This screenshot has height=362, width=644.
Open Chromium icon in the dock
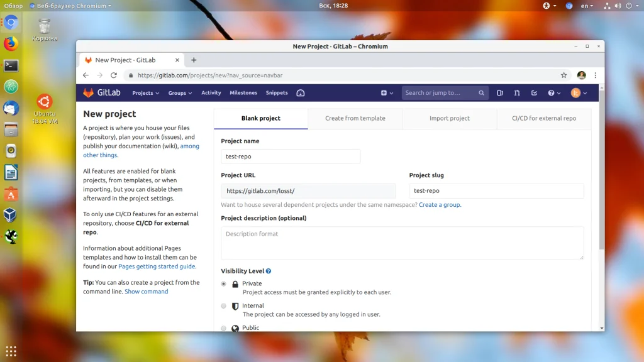pyautogui.click(x=11, y=22)
